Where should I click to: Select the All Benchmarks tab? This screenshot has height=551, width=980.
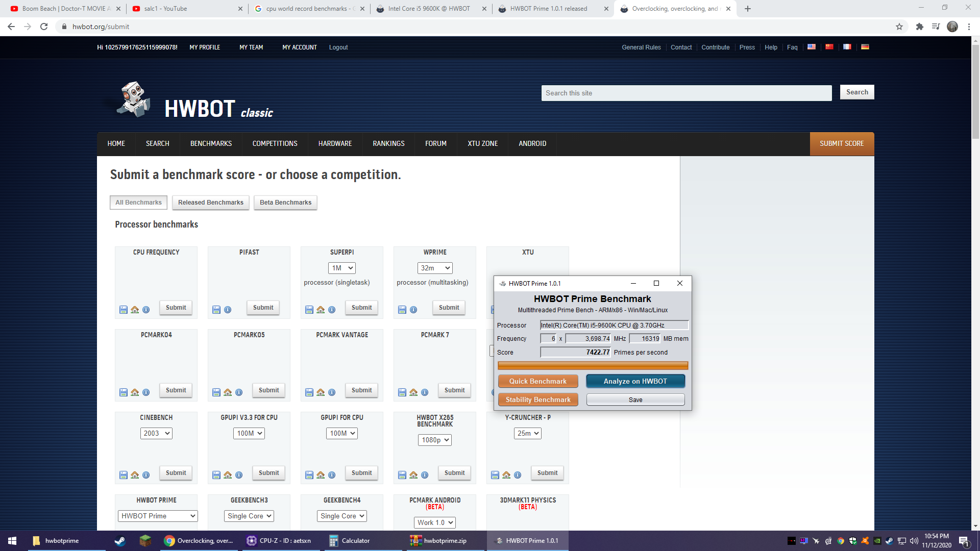tap(138, 203)
